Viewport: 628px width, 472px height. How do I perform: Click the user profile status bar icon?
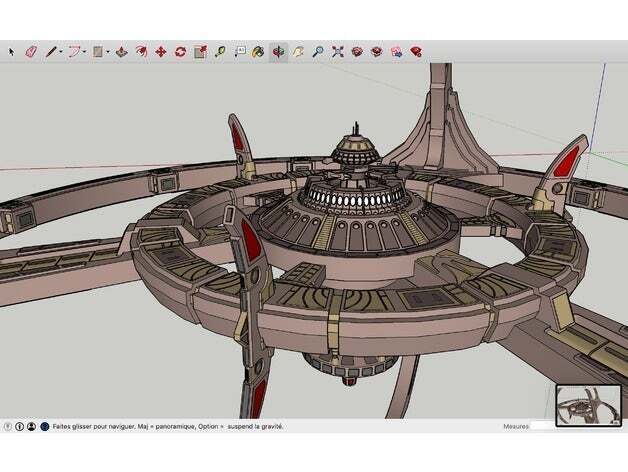(32, 427)
